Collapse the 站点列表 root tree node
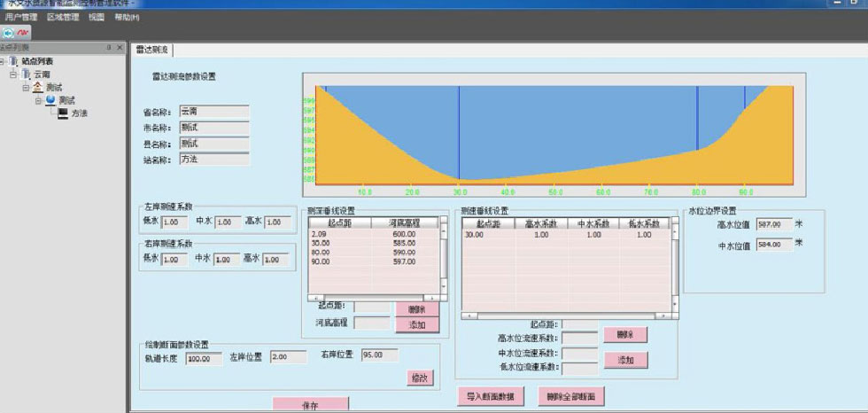This screenshot has height=413, width=868. (3, 61)
